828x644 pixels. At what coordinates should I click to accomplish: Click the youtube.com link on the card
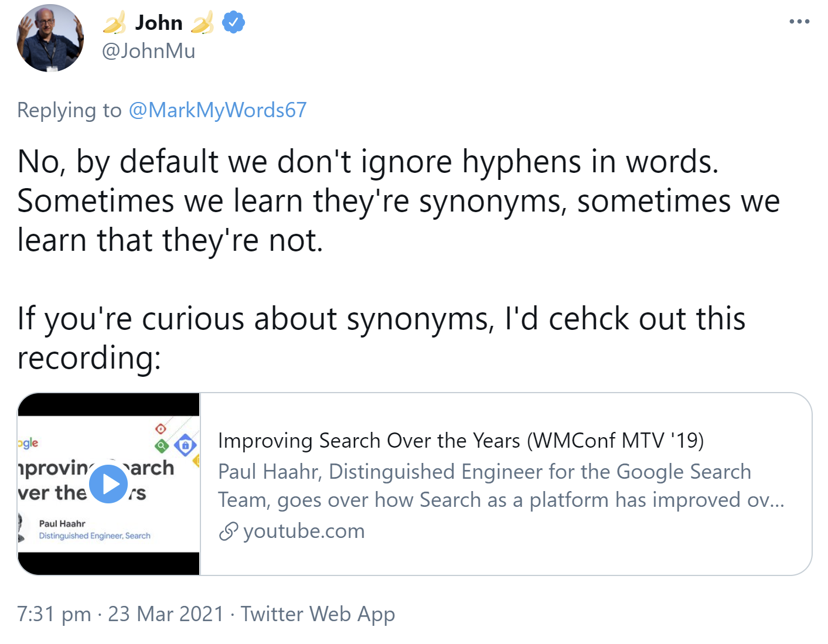pyautogui.click(x=305, y=531)
